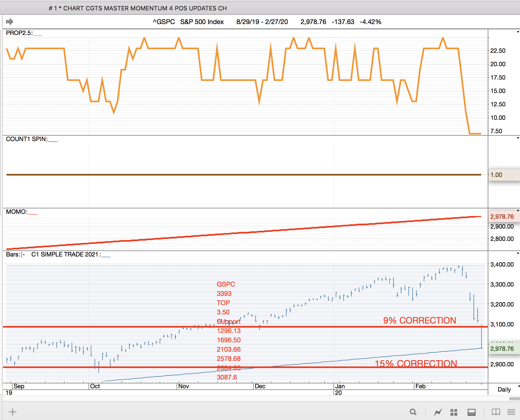The width and height of the screenshot is (520, 420).
Task: Click the red Support annotation text
Action: [x=229, y=321]
